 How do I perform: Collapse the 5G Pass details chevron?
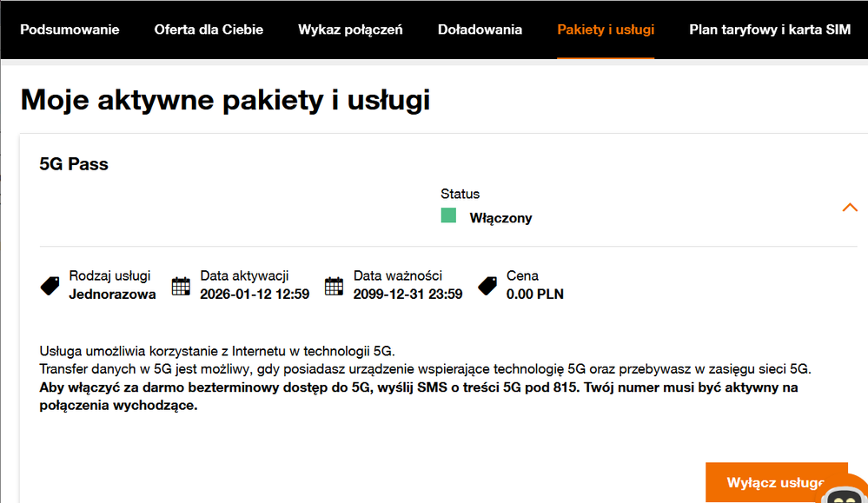(850, 208)
